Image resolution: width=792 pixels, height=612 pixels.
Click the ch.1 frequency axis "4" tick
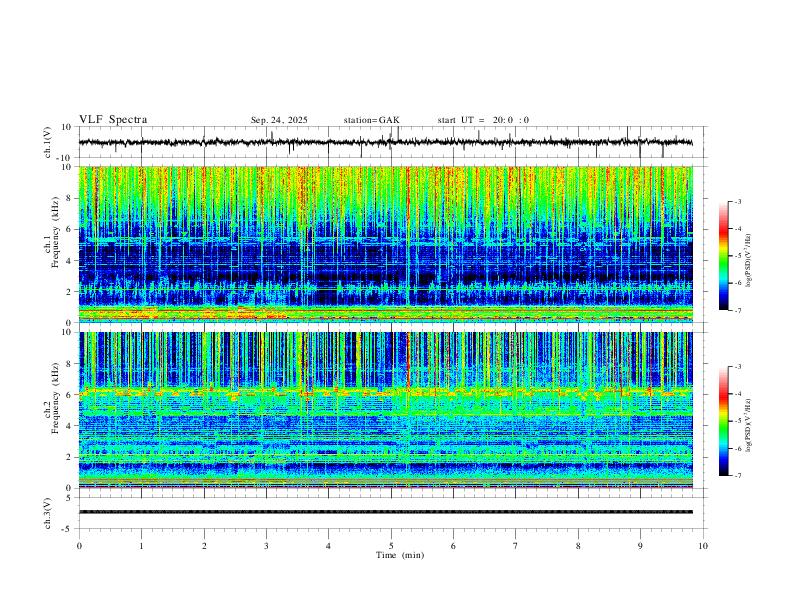(70, 261)
